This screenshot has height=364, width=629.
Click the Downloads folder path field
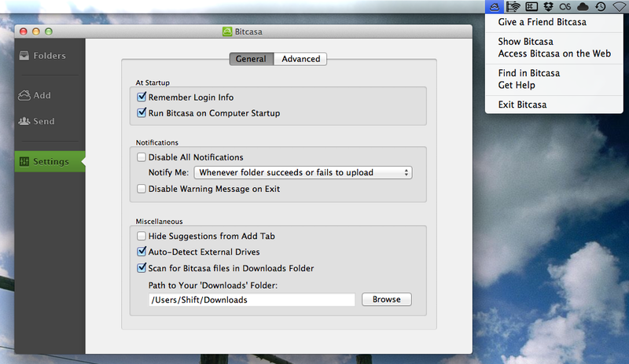[x=252, y=300]
